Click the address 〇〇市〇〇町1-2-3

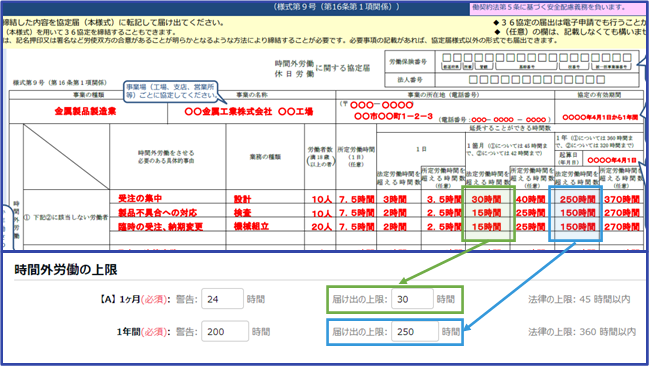point(393,116)
